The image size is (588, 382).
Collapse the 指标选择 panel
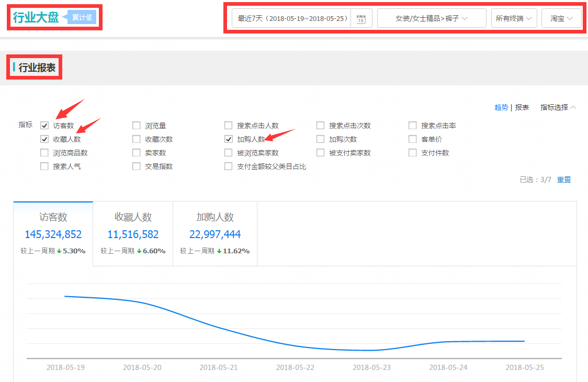[558, 107]
